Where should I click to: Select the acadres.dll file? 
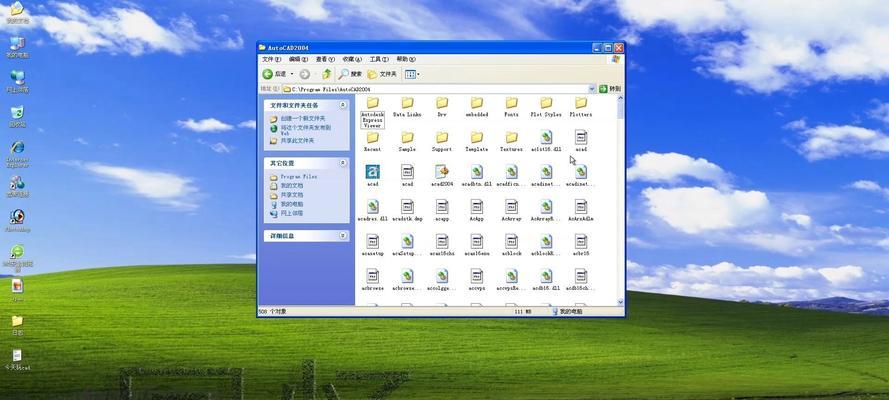(x=372, y=210)
